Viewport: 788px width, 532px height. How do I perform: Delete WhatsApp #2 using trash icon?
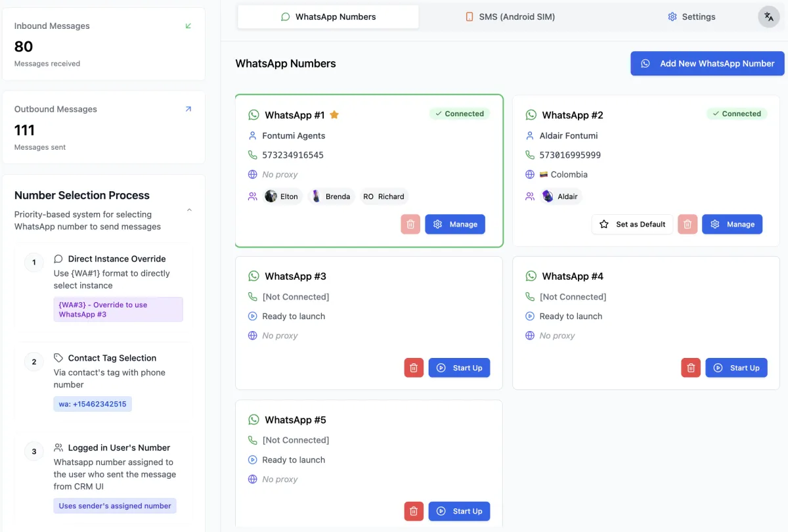tap(688, 224)
